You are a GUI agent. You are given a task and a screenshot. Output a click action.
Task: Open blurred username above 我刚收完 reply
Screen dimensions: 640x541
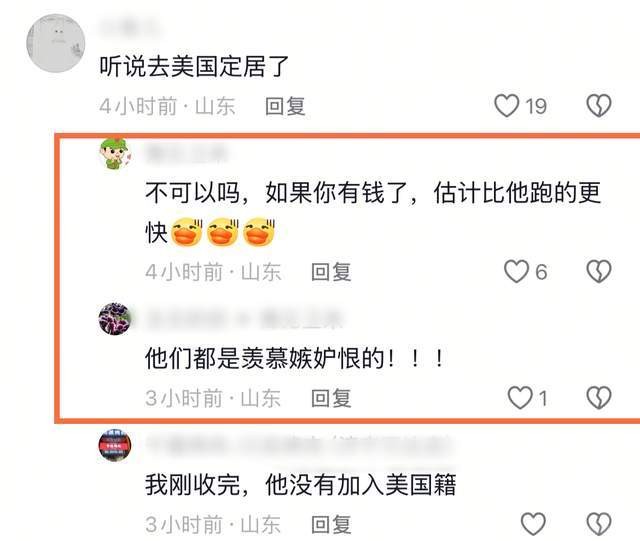pyautogui.click(x=299, y=445)
